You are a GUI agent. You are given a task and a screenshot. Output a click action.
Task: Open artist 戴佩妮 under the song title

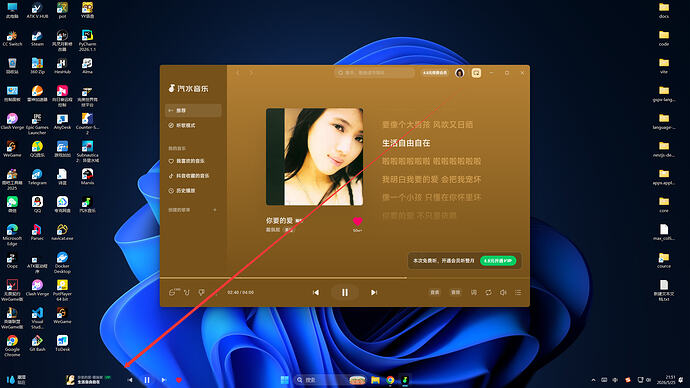coord(273,230)
